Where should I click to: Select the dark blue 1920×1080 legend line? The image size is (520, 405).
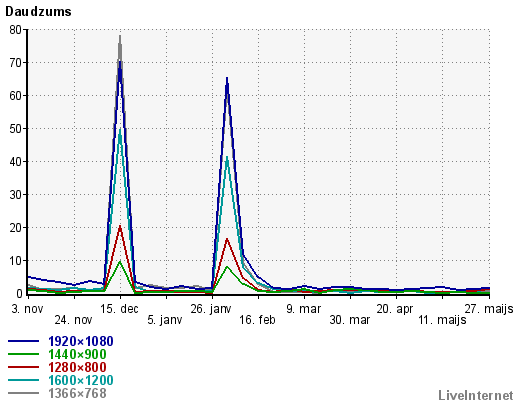pyautogui.click(x=23, y=341)
